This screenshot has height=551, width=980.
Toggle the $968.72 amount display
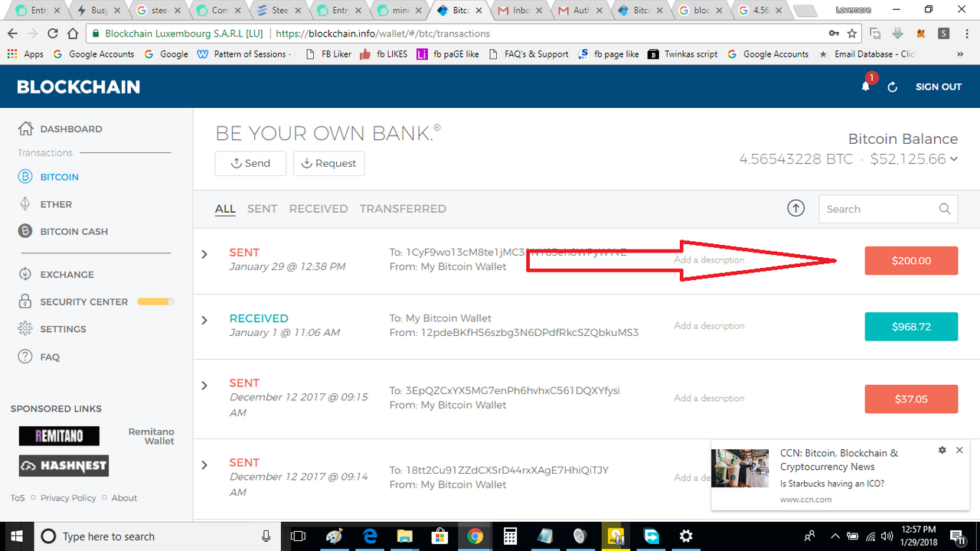pyautogui.click(x=911, y=326)
